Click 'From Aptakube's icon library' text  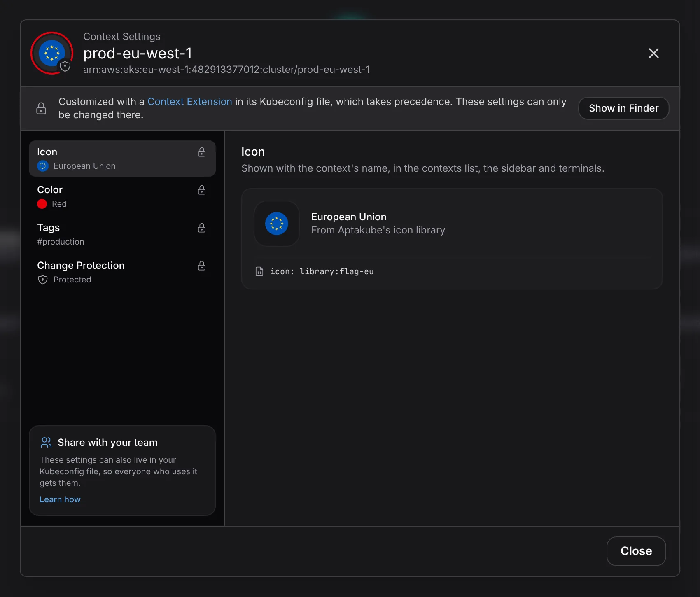(378, 230)
